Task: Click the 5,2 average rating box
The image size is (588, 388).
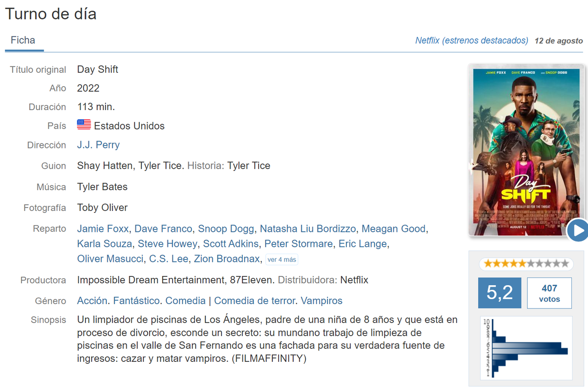Action: point(500,293)
